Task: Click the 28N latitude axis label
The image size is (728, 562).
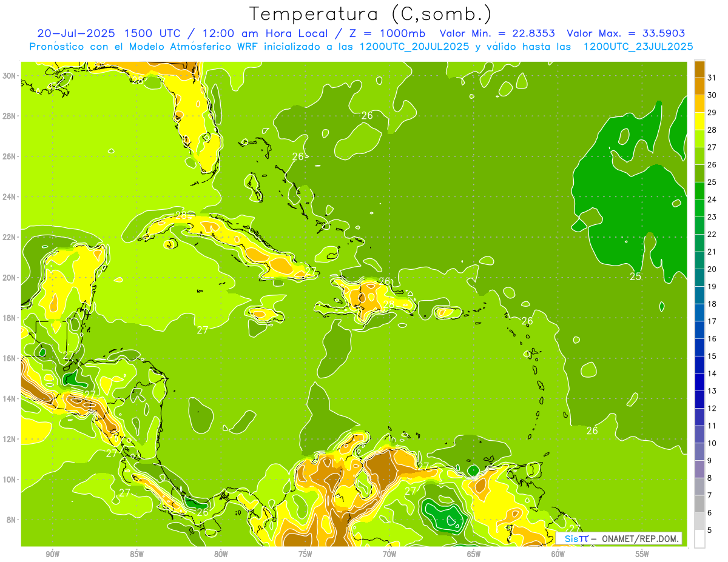Action: [x=9, y=116]
